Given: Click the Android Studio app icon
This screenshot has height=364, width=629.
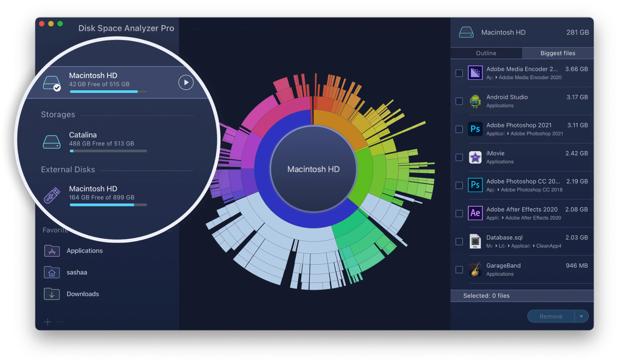Looking at the screenshot, I should coord(475,101).
